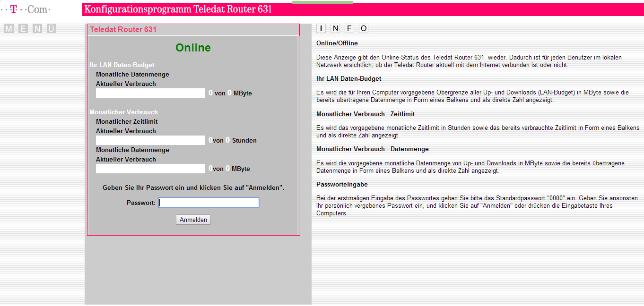Click the monthly Stunden time limit bar

tap(150, 140)
